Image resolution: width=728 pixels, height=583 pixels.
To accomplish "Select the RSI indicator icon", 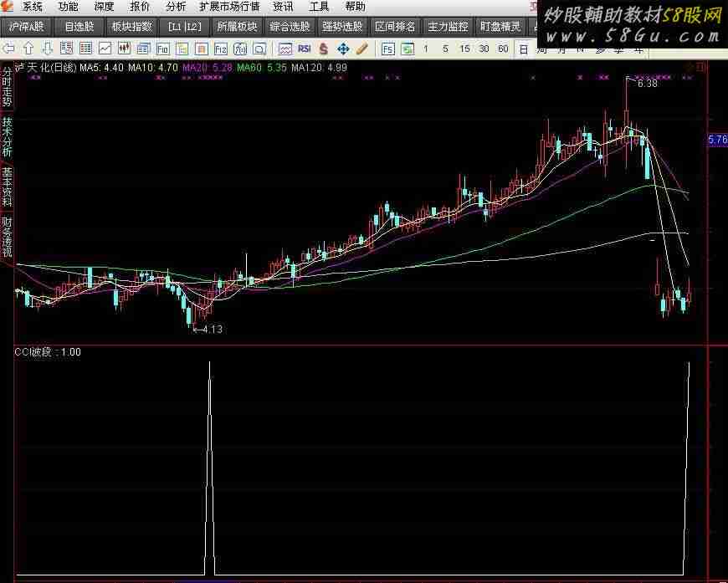I will tap(304, 49).
